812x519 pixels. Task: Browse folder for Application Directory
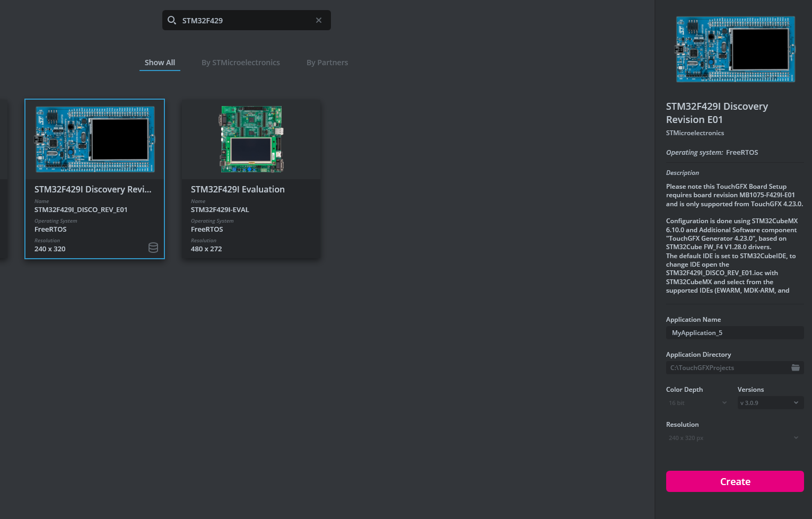click(796, 367)
